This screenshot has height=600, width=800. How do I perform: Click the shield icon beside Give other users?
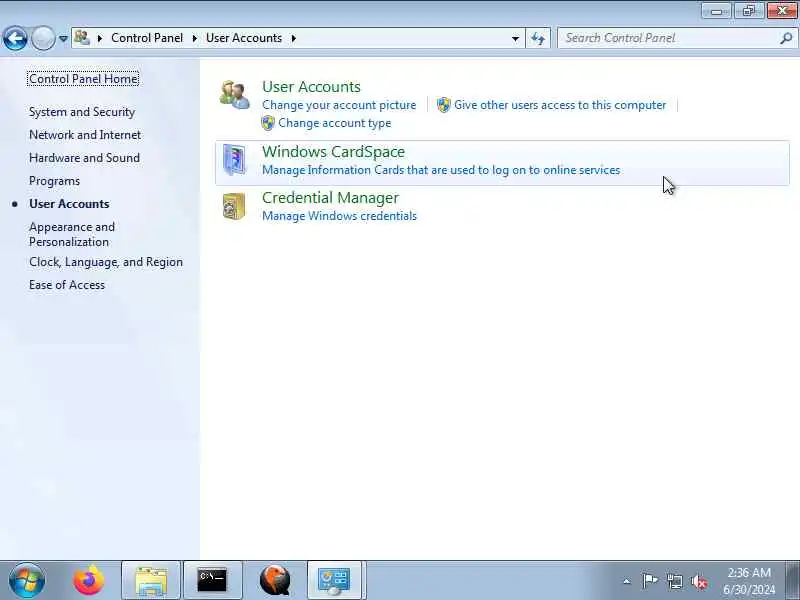click(444, 105)
